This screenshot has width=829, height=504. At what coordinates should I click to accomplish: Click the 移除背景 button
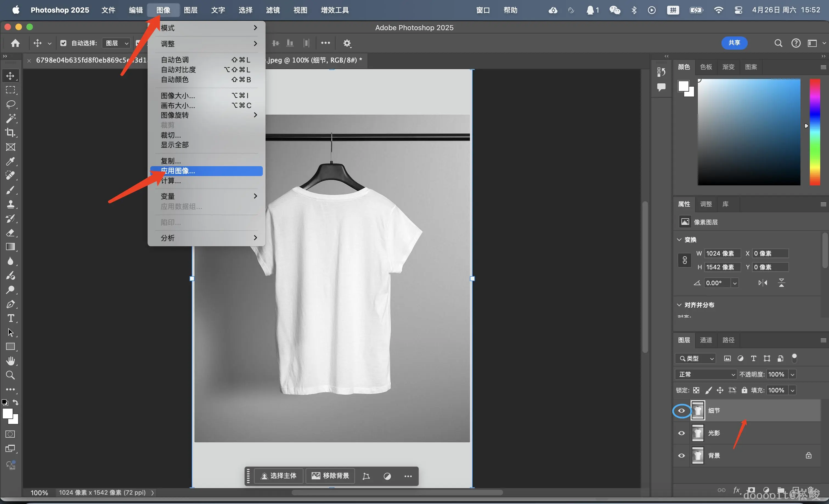coord(330,476)
